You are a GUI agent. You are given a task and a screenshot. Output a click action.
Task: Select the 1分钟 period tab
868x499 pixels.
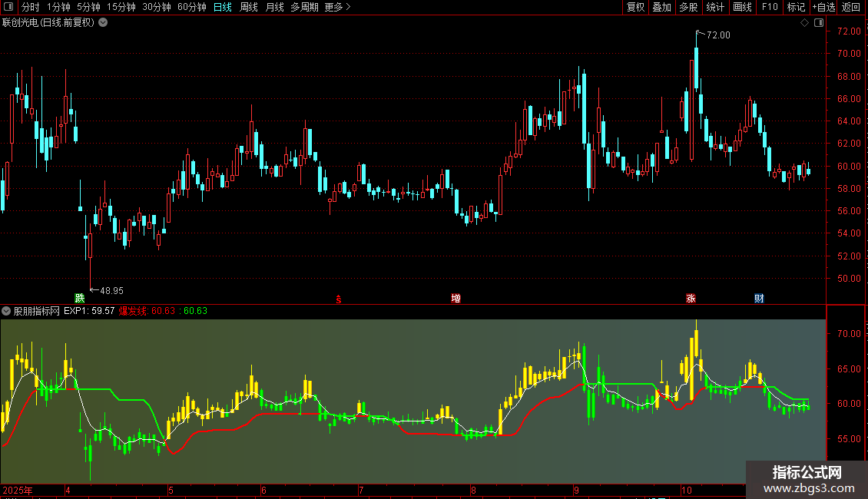[58, 7]
